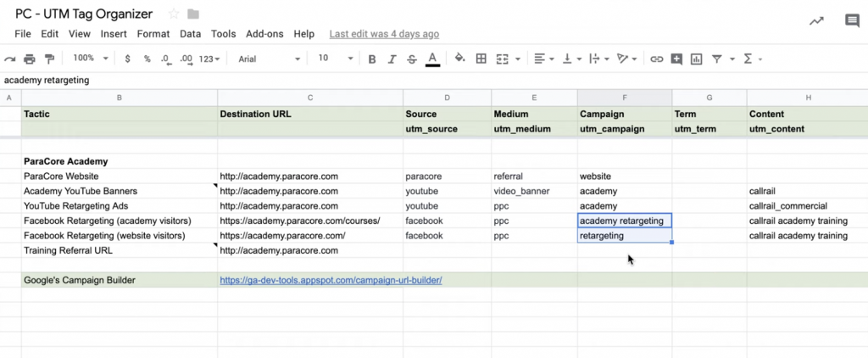Toggle italic formatting
The image size is (868, 358).
click(x=392, y=59)
